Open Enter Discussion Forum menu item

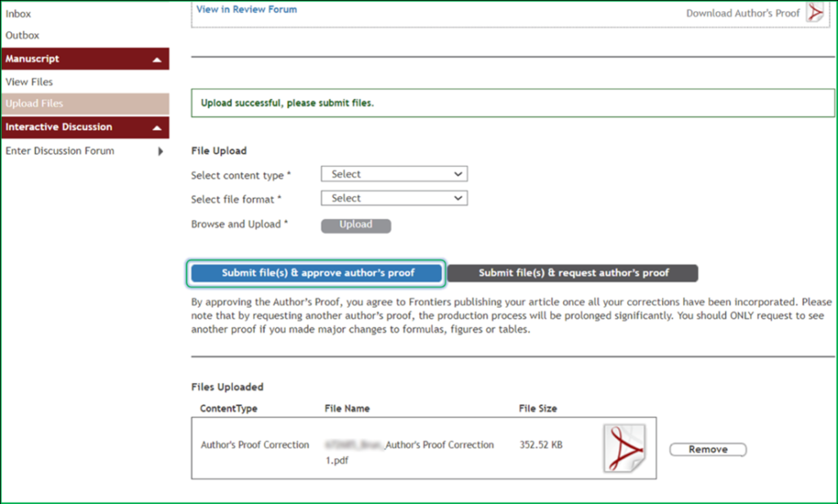coord(60,151)
